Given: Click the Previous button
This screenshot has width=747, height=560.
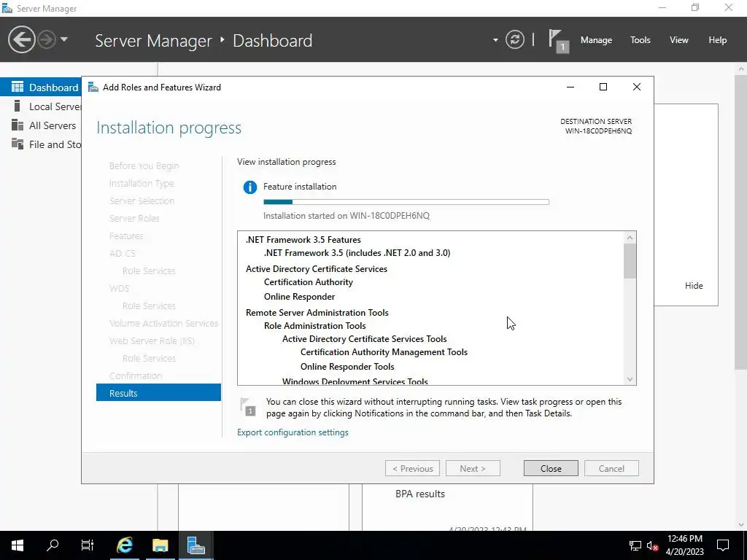Looking at the screenshot, I should (412, 469).
